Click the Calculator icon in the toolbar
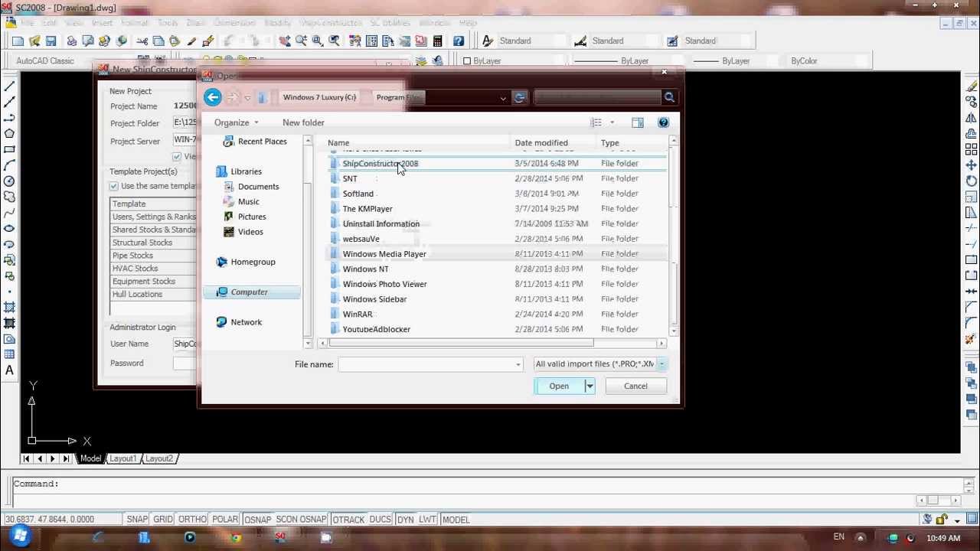 [x=437, y=41]
